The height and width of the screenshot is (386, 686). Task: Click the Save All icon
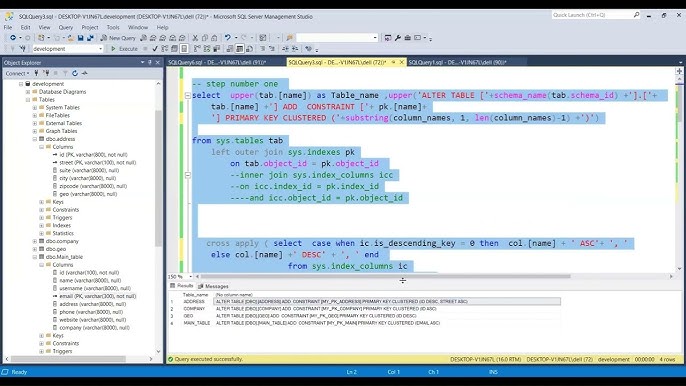(90, 38)
